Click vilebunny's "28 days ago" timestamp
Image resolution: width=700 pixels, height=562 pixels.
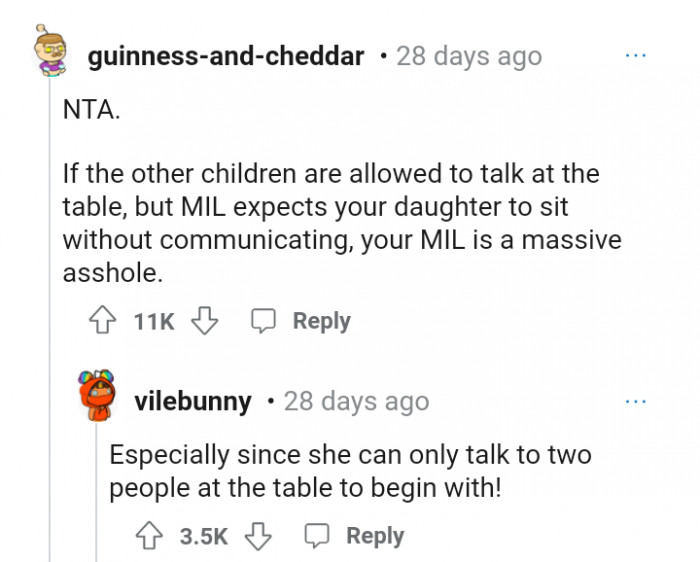pos(356,402)
